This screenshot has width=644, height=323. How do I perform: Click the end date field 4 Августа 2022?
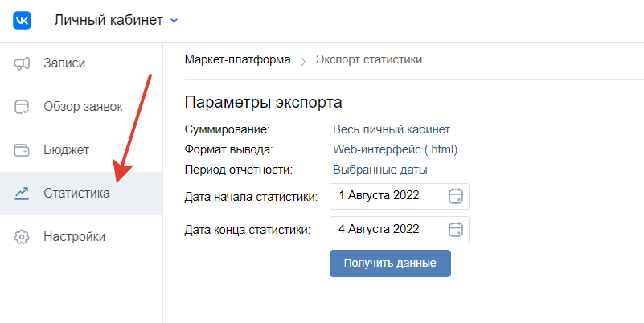tap(388, 230)
